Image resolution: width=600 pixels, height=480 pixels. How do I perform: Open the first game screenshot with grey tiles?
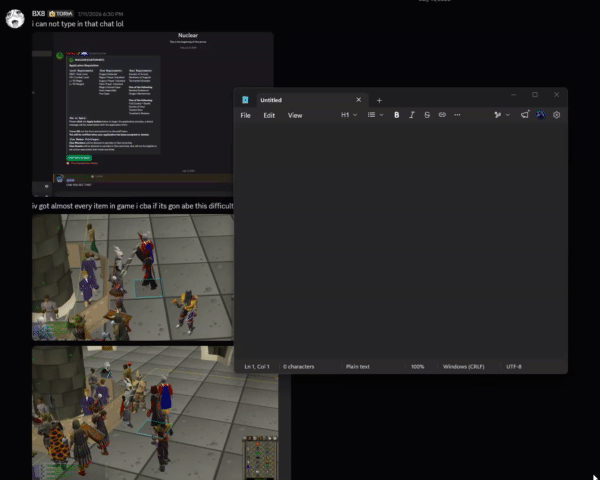coord(132,277)
